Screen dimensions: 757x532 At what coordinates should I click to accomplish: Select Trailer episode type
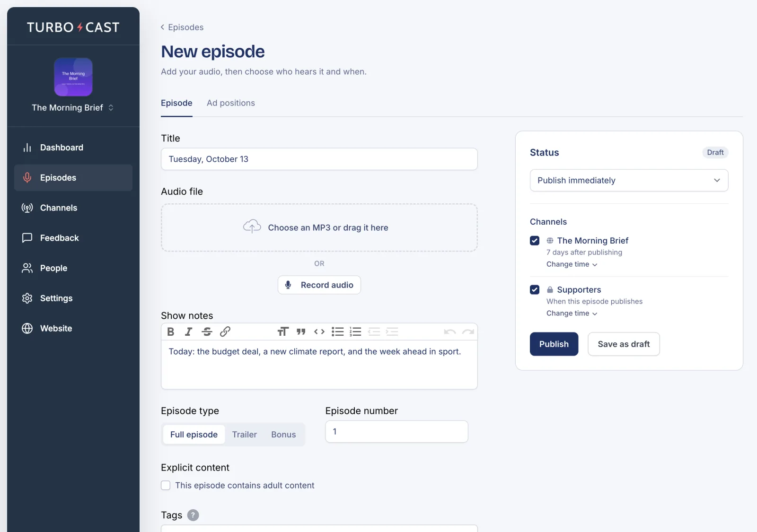(245, 435)
